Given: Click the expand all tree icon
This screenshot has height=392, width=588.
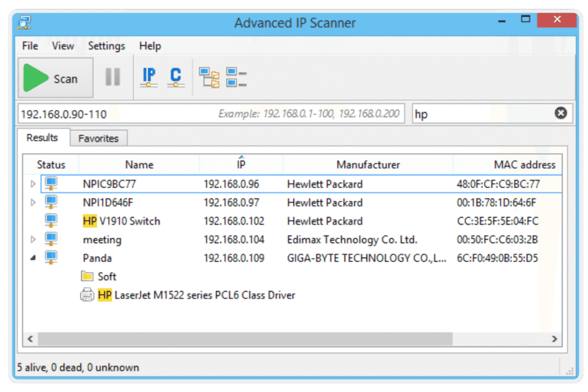Looking at the screenshot, I should 209,77.
